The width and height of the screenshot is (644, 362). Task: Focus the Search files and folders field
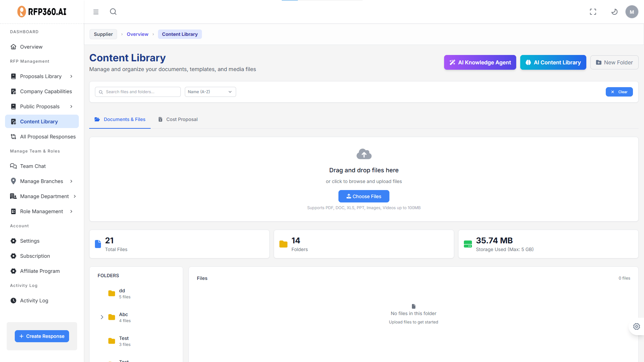pyautogui.click(x=141, y=92)
